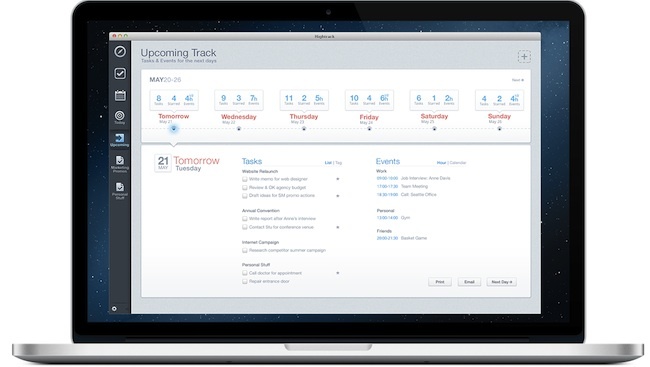This screenshot has width=650, height=367.
Task: Open Saturday May 25 day label
Action: pos(434,118)
